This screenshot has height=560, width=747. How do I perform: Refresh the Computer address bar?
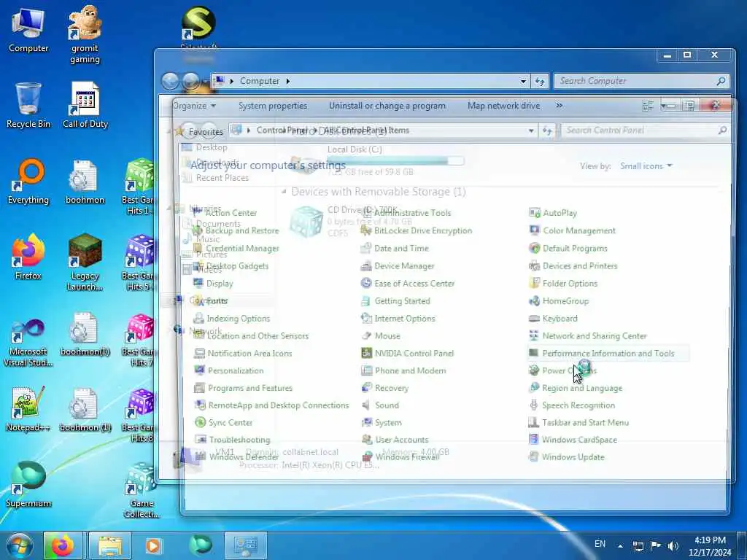coord(540,82)
